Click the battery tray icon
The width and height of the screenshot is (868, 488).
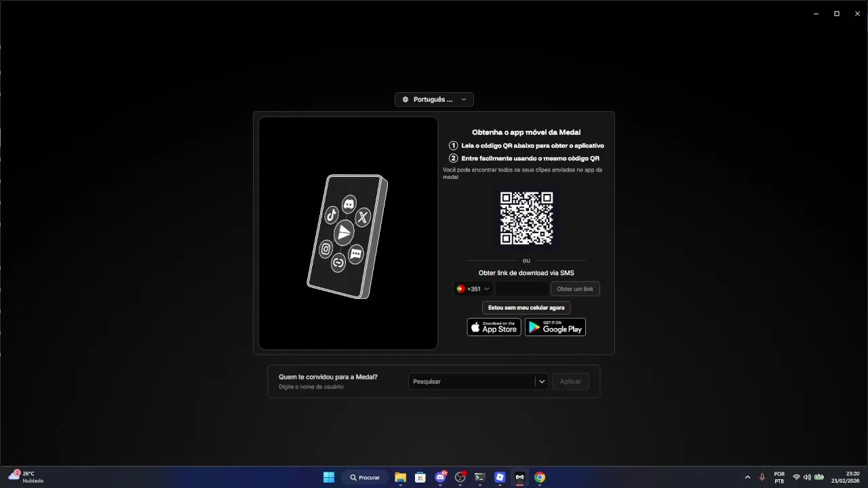click(819, 477)
